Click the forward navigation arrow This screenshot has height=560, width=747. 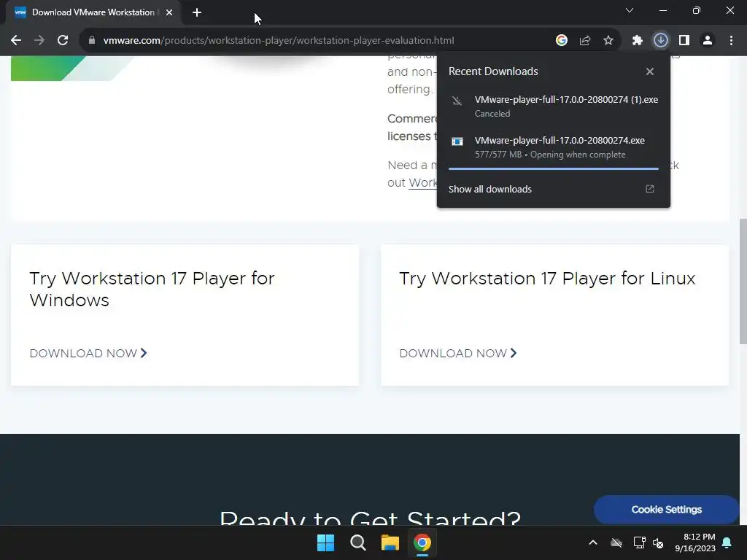coord(39,41)
